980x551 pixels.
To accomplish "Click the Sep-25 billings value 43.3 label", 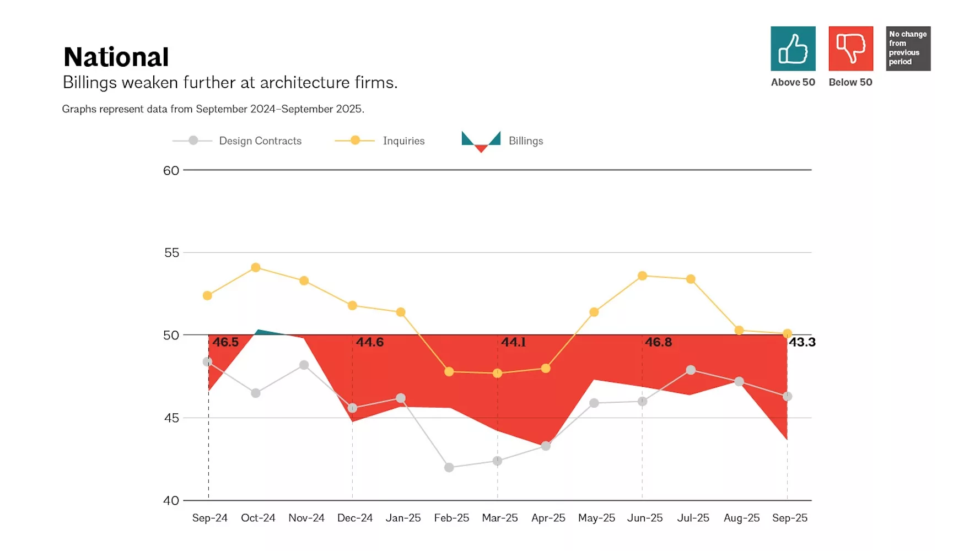I will coord(802,342).
